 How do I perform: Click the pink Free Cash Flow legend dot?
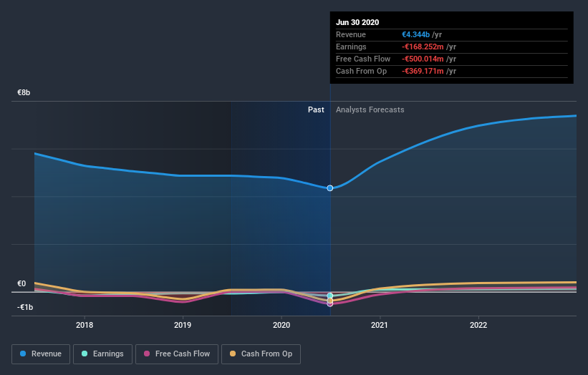point(147,354)
